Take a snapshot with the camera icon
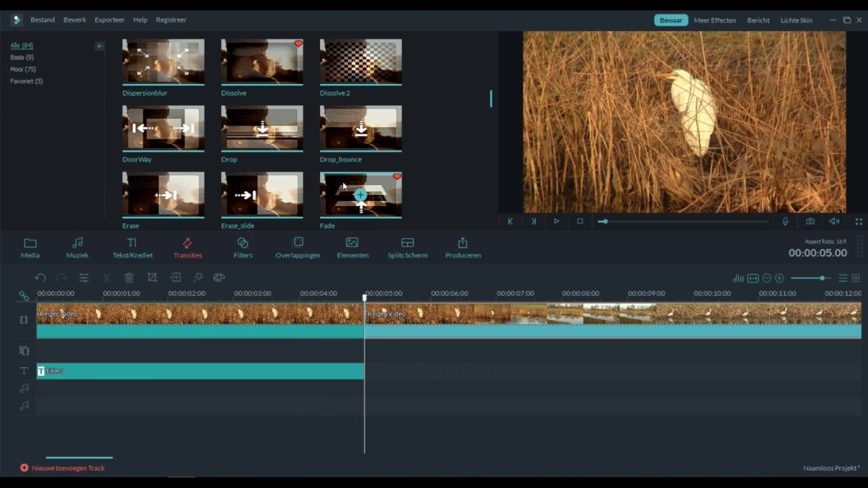868x488 pixels. click(x=810, y=221)
